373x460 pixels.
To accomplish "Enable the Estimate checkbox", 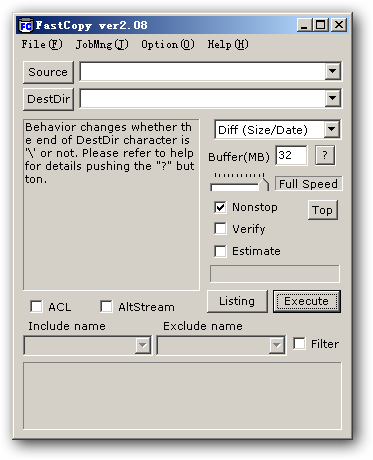I will [220, 251].
